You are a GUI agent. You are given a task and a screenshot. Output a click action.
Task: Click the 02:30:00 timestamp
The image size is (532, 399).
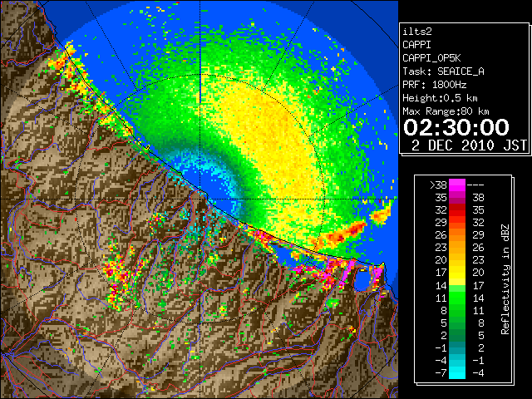point(456,127)
